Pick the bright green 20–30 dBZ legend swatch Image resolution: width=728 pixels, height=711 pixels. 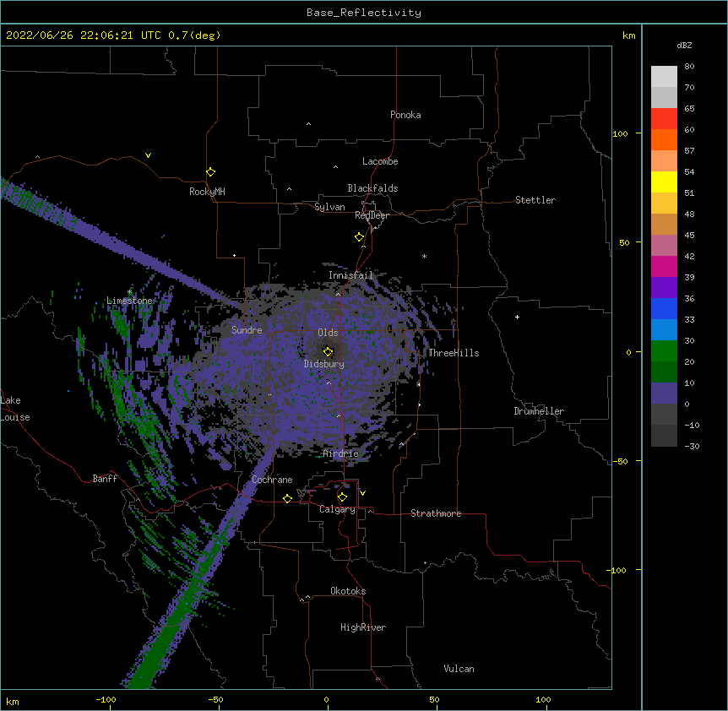pos(664,351)
